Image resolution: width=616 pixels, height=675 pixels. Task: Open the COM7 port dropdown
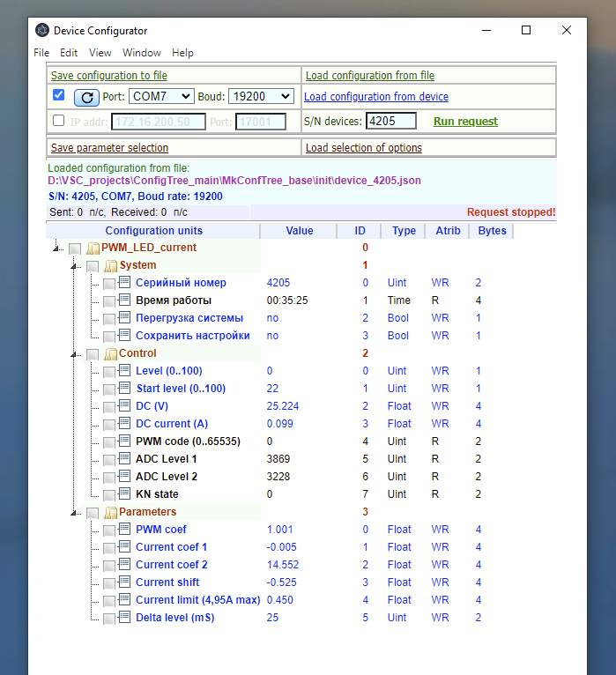tap(161, 96)
